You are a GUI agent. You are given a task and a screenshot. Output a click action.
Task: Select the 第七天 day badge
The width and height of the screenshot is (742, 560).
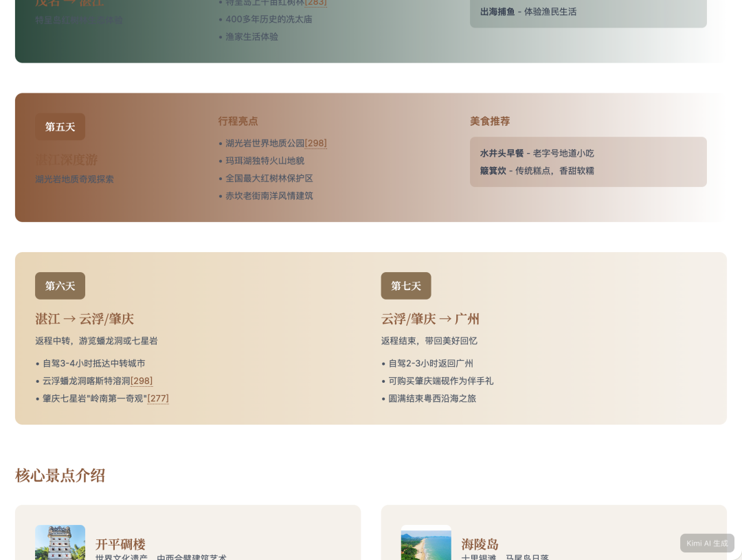(406, 286)
